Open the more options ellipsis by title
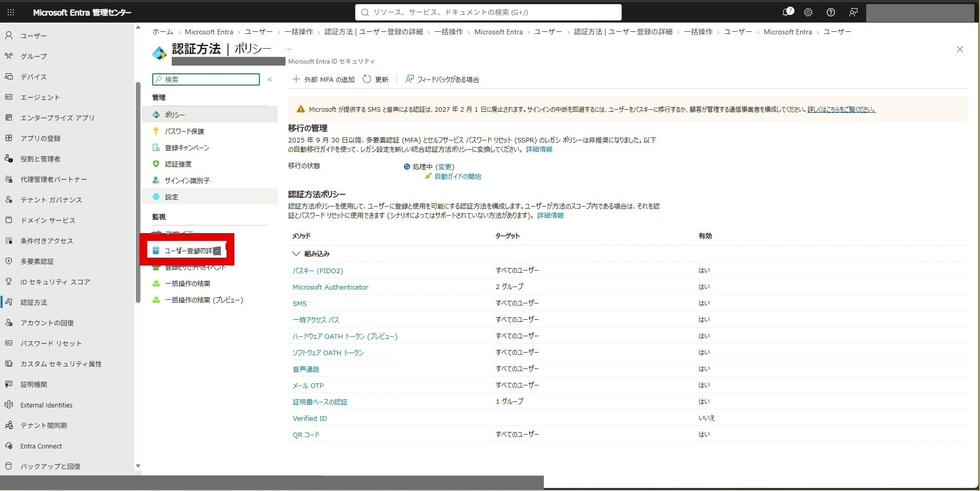 tap(289, 49)
